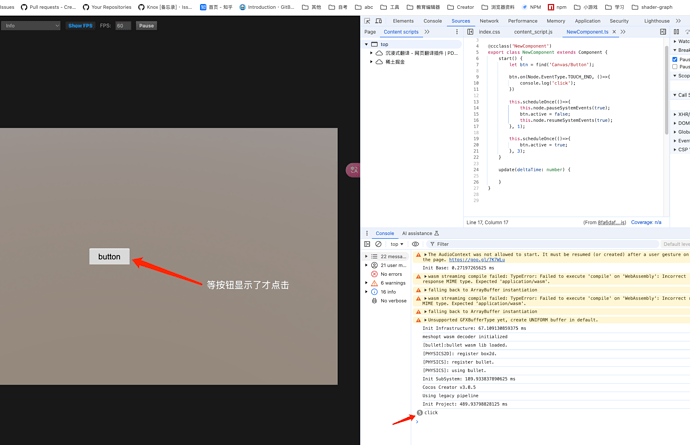Open the abc bookmarks folder

click(x=364, y=7)
